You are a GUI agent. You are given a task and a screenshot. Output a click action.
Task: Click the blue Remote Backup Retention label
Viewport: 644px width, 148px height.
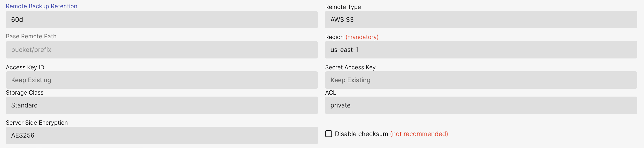click(41, 6)
